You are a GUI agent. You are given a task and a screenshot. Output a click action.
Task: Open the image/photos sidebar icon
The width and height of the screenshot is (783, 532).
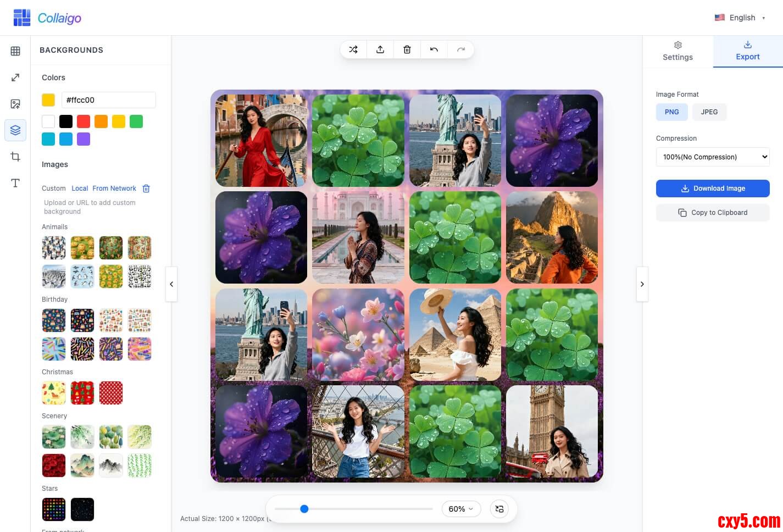pyautogui.click(x=15, y=104)
